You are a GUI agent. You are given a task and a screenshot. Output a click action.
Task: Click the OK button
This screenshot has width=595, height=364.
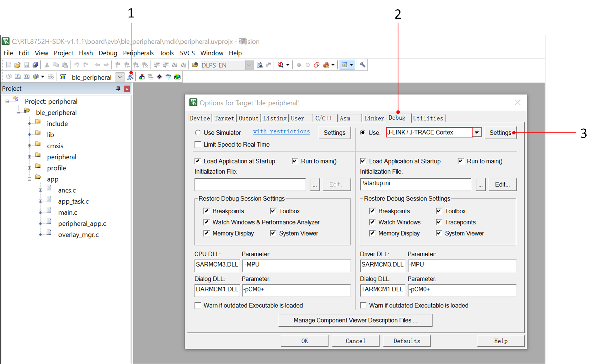point(304,341)
